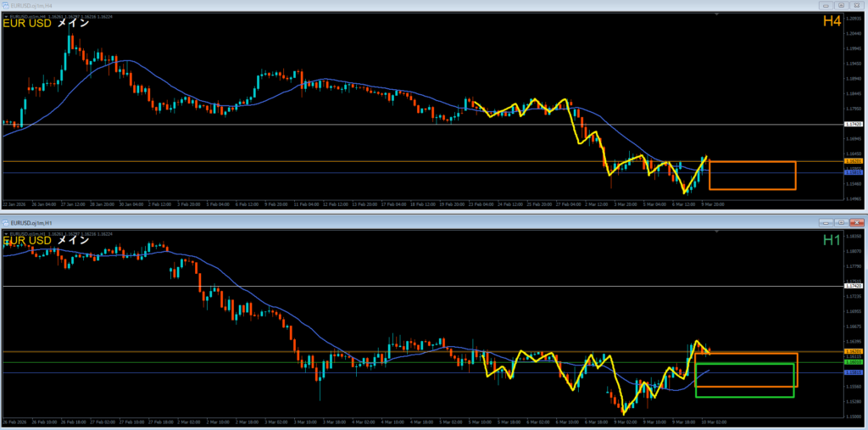Viewport: 868px width, 430px height.
Task: Minimize the H1 chart window
Action: tap(825, 222)
